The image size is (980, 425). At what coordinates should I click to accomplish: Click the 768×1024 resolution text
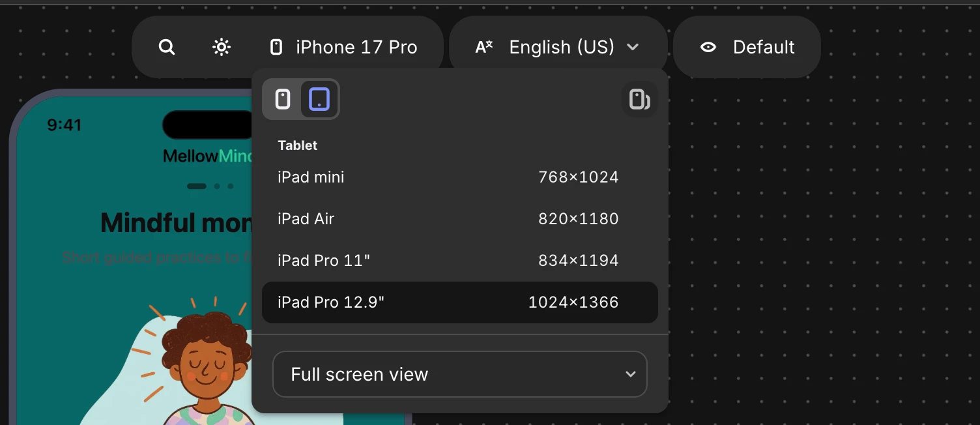click(x=579, y=177)
